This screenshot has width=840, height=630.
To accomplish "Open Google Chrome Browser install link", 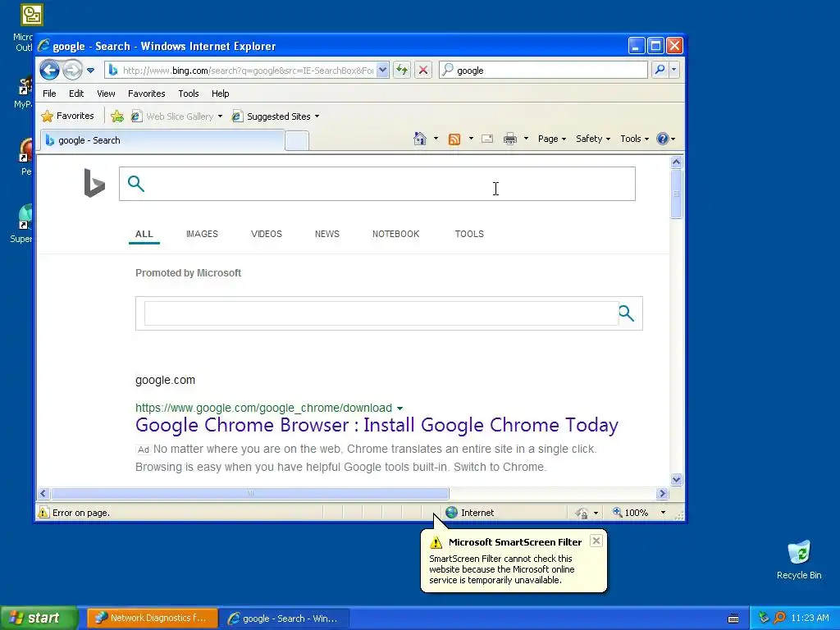I will (x=377, y=425).
